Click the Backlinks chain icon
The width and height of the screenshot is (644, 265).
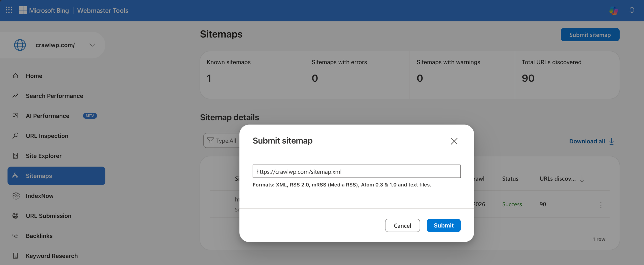[15, 236]
